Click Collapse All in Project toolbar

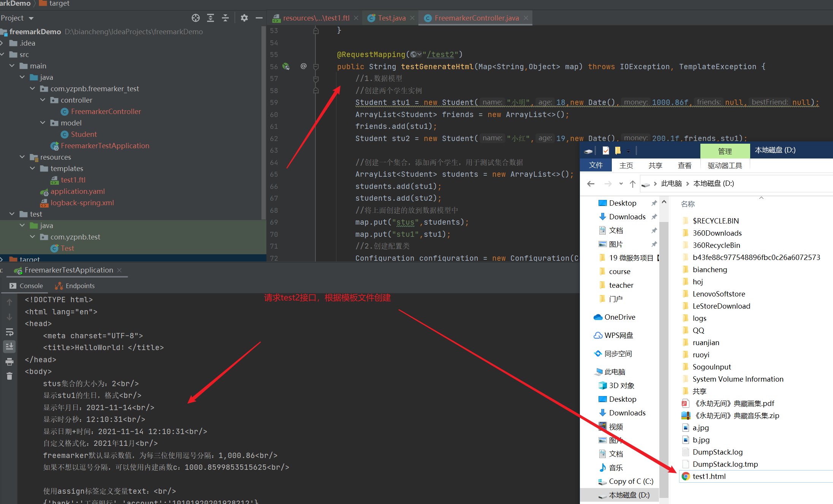click(x=225, y=18)
